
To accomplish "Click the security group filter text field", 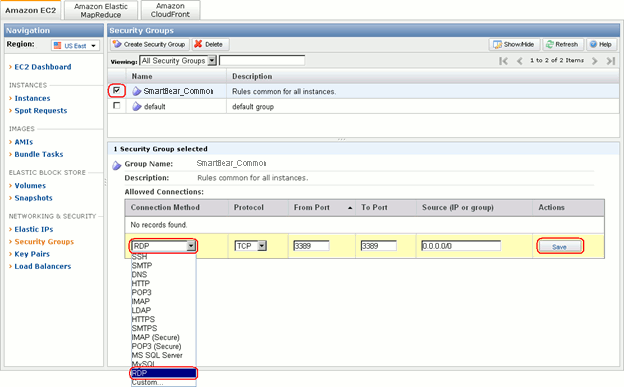I will pos(262,61).
